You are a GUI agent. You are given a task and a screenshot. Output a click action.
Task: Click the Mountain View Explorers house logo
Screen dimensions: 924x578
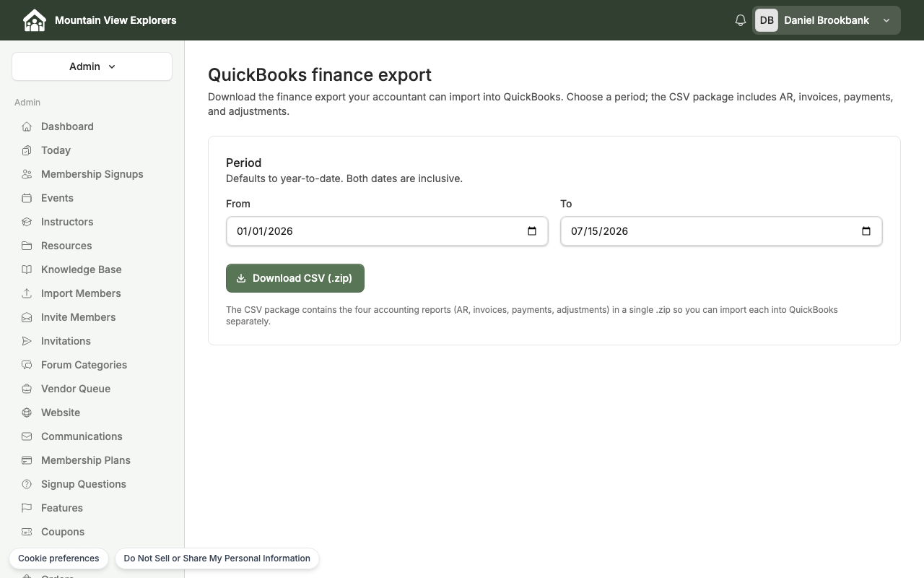point(34,20)
